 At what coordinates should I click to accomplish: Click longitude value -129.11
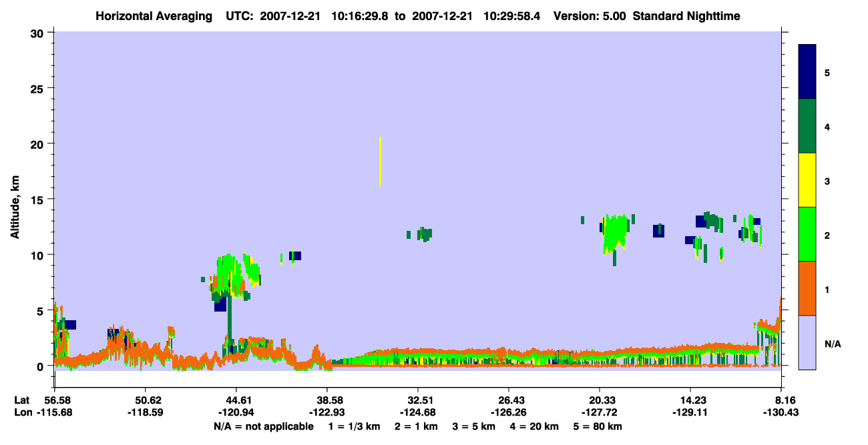point(690,413)
